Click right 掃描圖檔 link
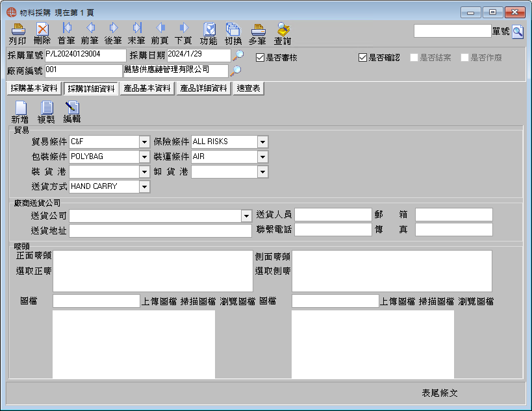This screenshot has width=532, height=411. click(437, 301)
